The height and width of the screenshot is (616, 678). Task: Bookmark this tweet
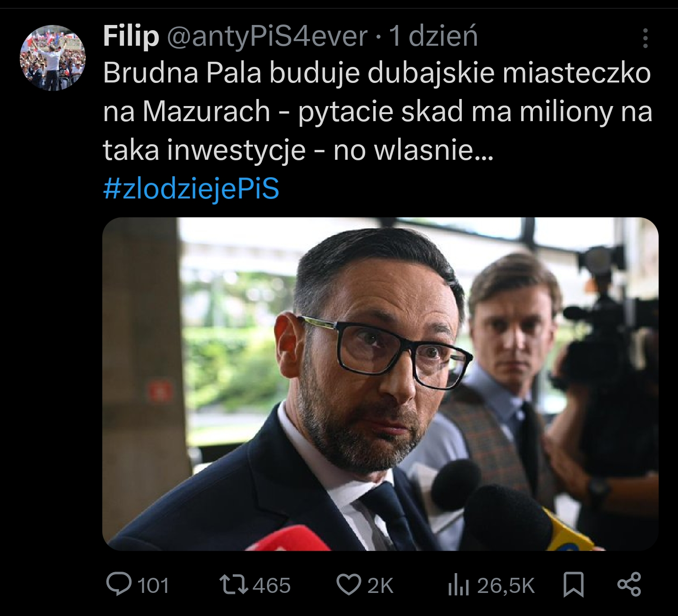[573, 584]
